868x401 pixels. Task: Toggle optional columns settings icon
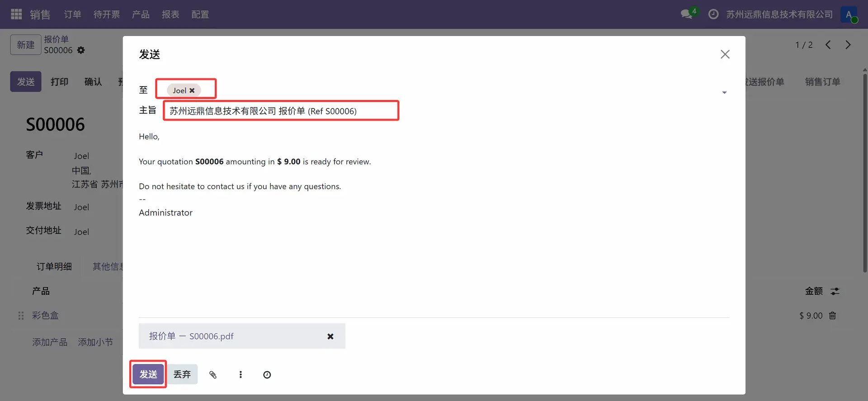tap(835, 291)
